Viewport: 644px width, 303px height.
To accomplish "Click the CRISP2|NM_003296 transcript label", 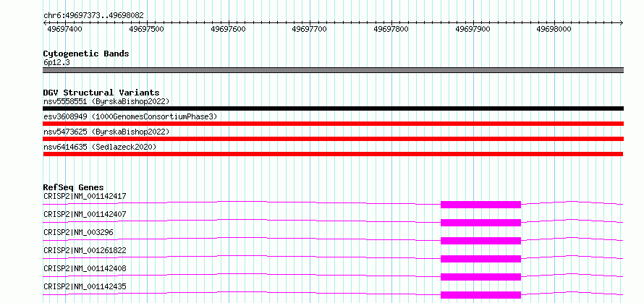I will pyautogui.click(x=78, y=232).
